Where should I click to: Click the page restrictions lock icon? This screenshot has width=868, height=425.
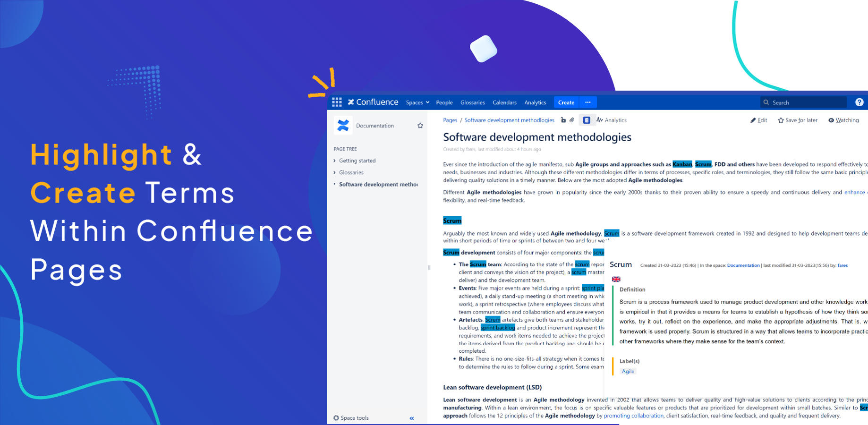(x=563, y=120)
